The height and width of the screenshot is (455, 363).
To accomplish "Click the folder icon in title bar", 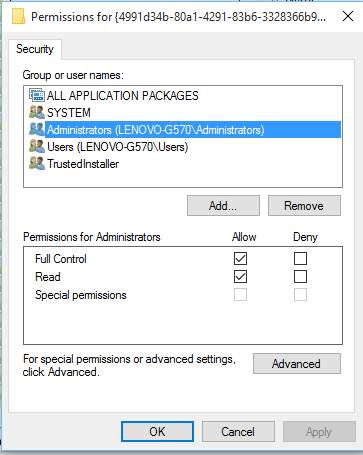I will pyautogui.click(x=18, y=16).
